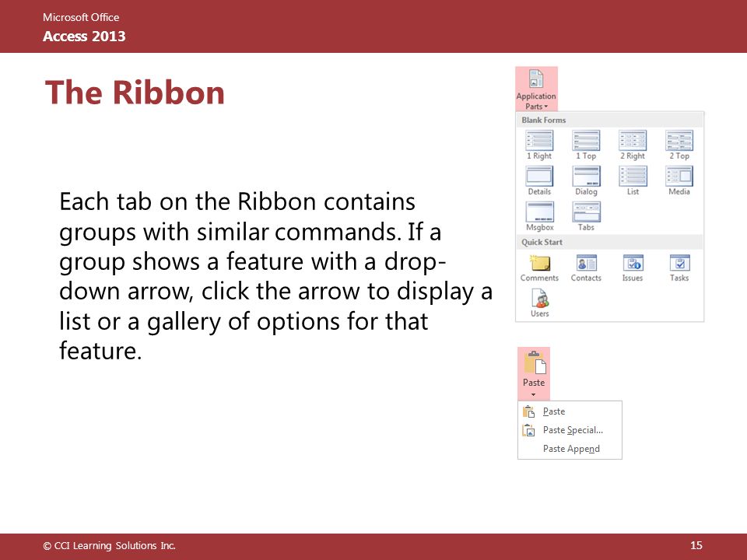The image size is (747, 560).
Task: Click the Paste clipboard icon
Action: [535, 363]
